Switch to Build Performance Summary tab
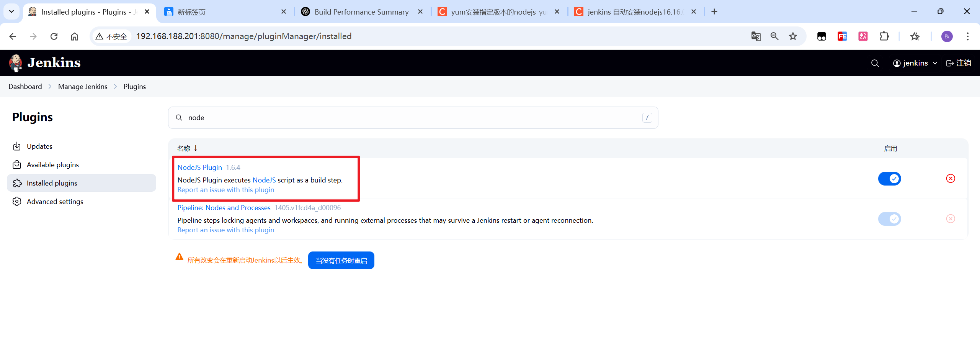The image size is (980, 350). 362,12
